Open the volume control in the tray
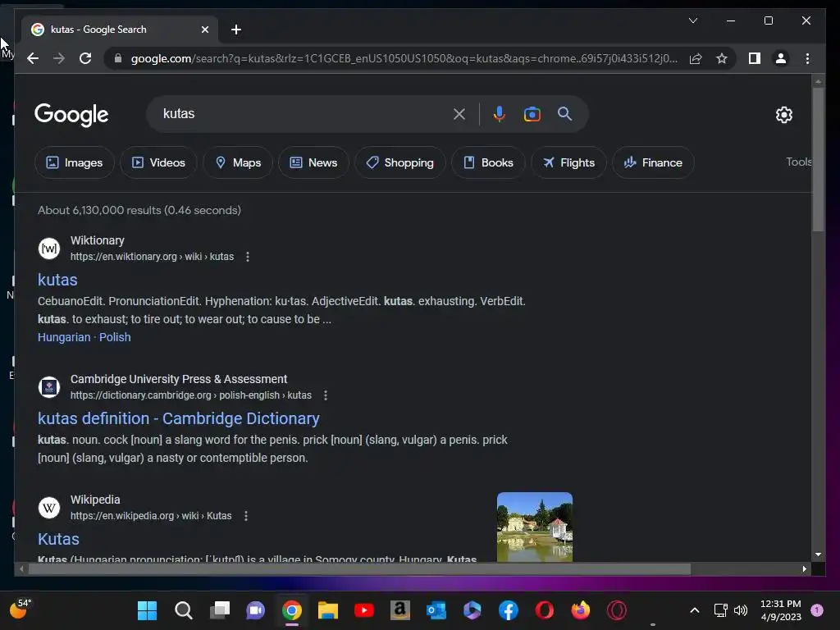This screenshot has height=630, width=840. click(x=741, y=610)
